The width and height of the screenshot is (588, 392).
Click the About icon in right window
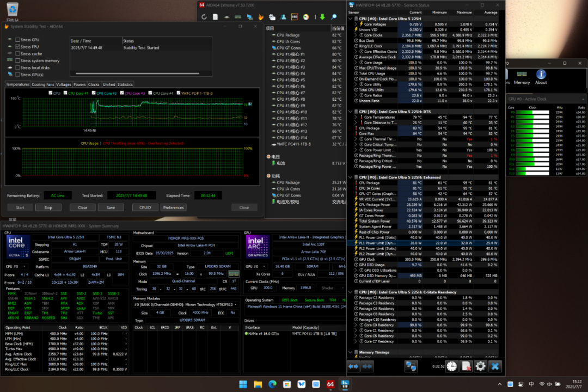click(541, 77)
